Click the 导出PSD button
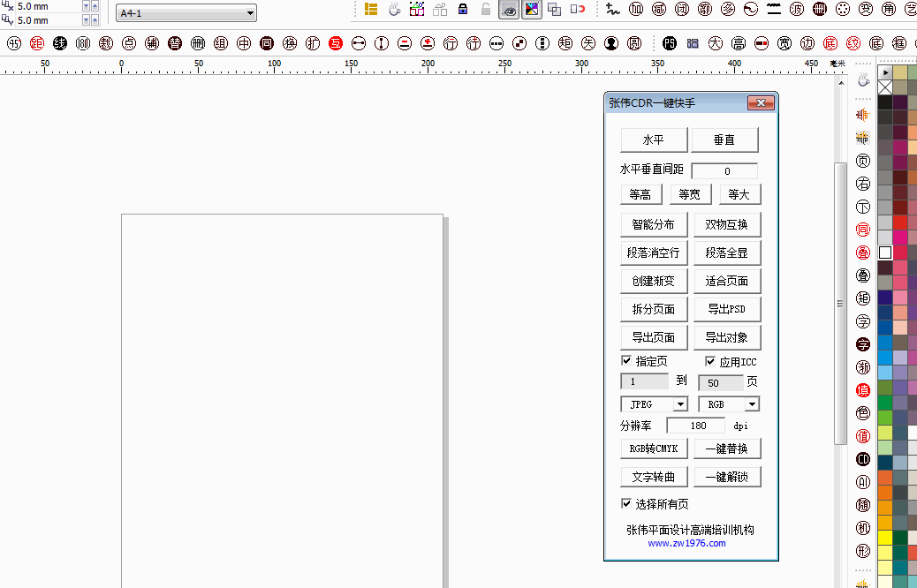Viewport: 917px width, 588px height. pyautogui.click(x=726, y=310)
